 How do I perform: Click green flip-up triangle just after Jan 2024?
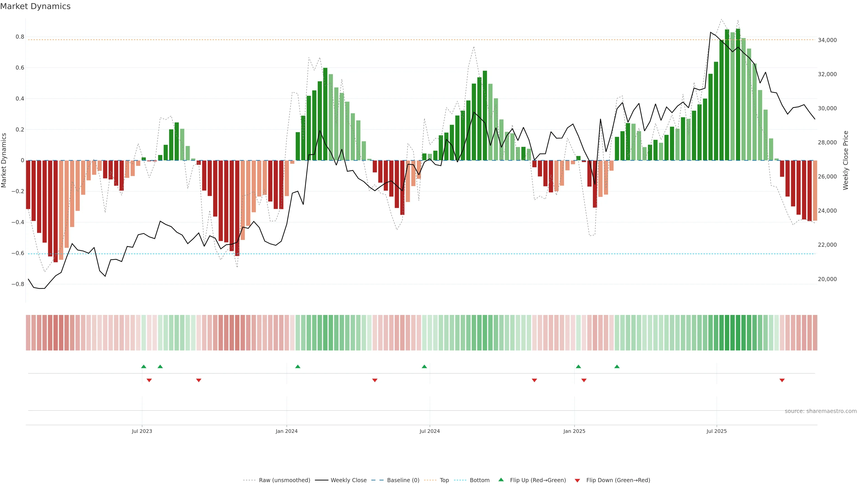point(297,366)
